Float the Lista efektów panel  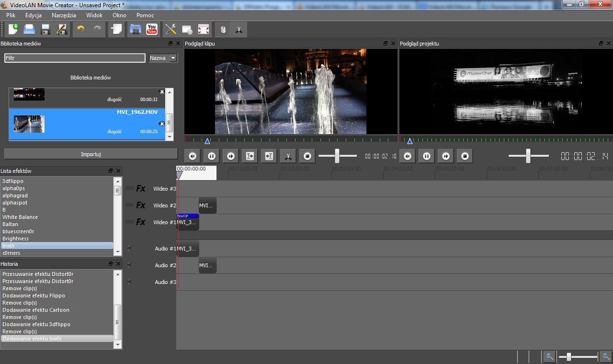[111, 171]
